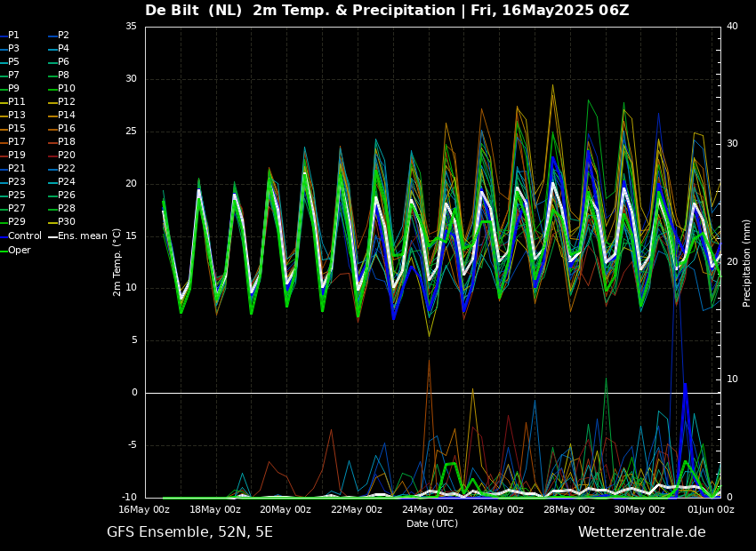Viewport: 756px width, 551px height.
Task: Click the 28May 00z date tick label
Action: pyautogui.click(x=569, y=510)
